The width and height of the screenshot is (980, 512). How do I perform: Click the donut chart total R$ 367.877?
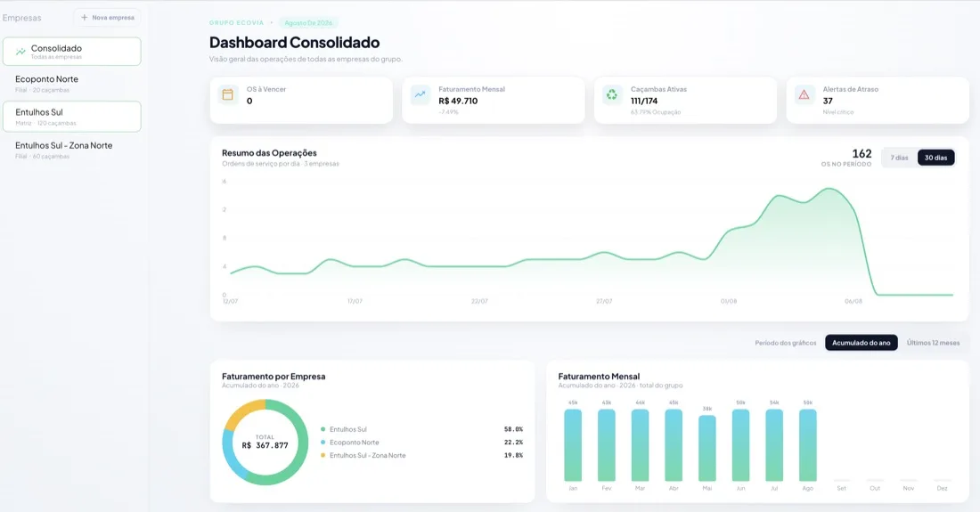pos(265,445)
